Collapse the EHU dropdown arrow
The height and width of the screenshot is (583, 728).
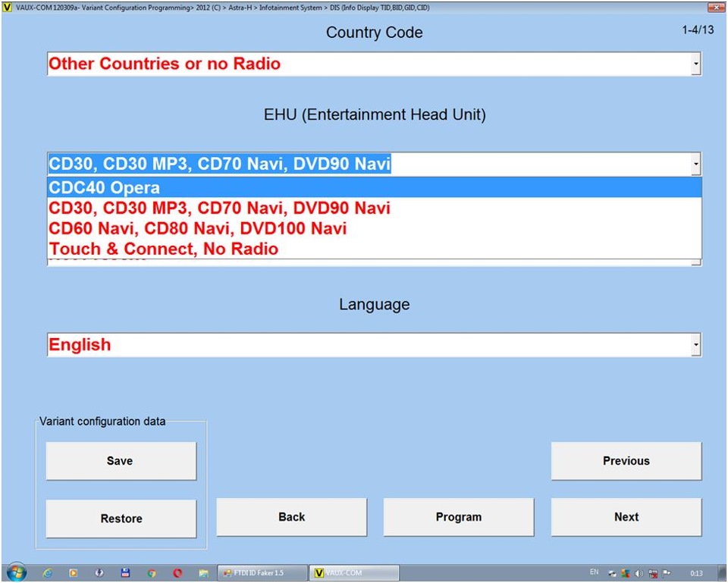(x=695, y=164)
